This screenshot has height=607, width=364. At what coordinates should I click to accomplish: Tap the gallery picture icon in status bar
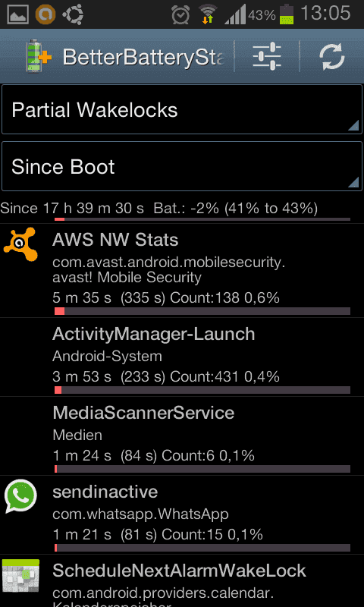coord(17,14)
